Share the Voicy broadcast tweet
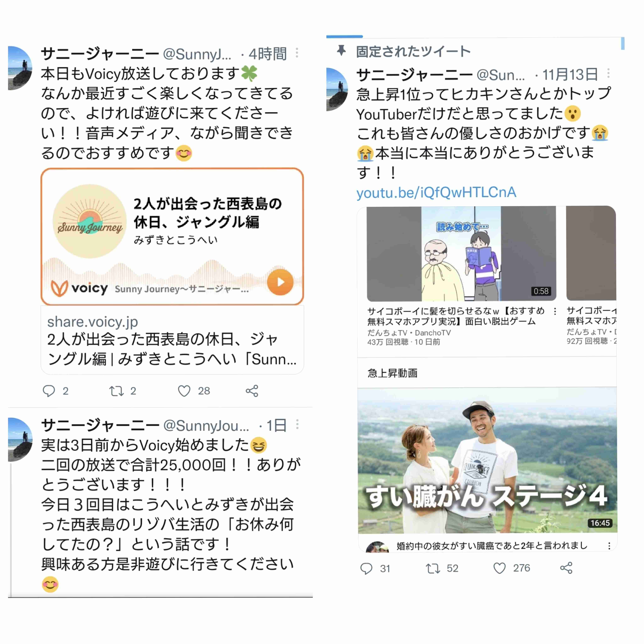 (x=252, y=391)
